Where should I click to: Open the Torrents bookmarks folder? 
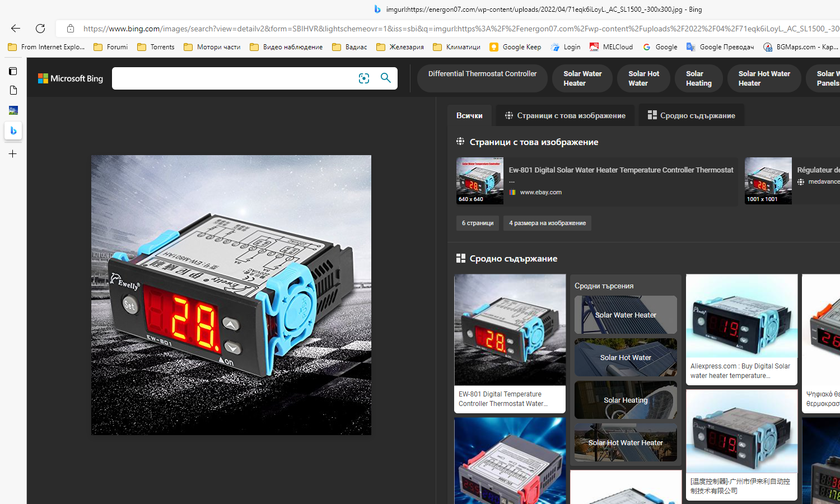156,47
